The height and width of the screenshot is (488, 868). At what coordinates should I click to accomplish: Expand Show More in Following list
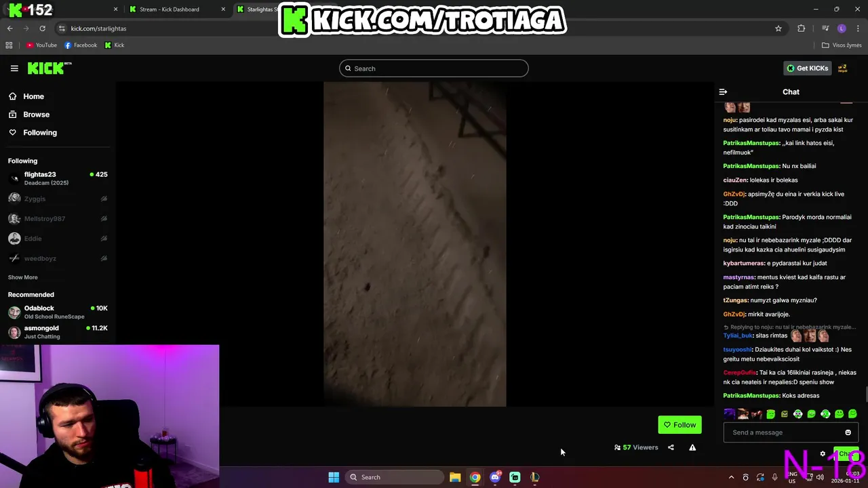coord(23,277)
